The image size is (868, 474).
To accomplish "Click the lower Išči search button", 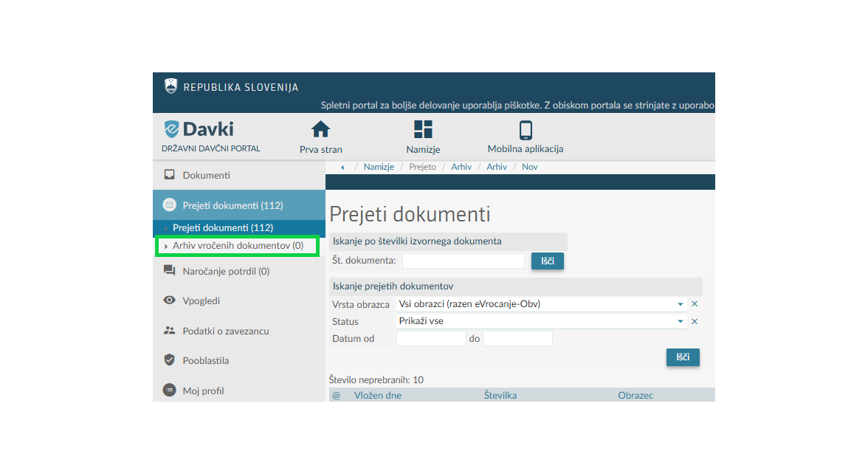I will pos(683,357).
